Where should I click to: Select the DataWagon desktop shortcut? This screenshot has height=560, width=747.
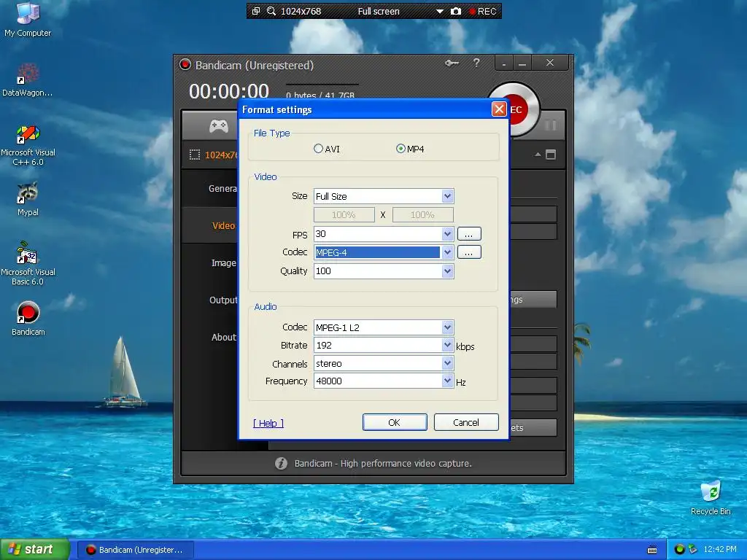[x=28, y=80]
